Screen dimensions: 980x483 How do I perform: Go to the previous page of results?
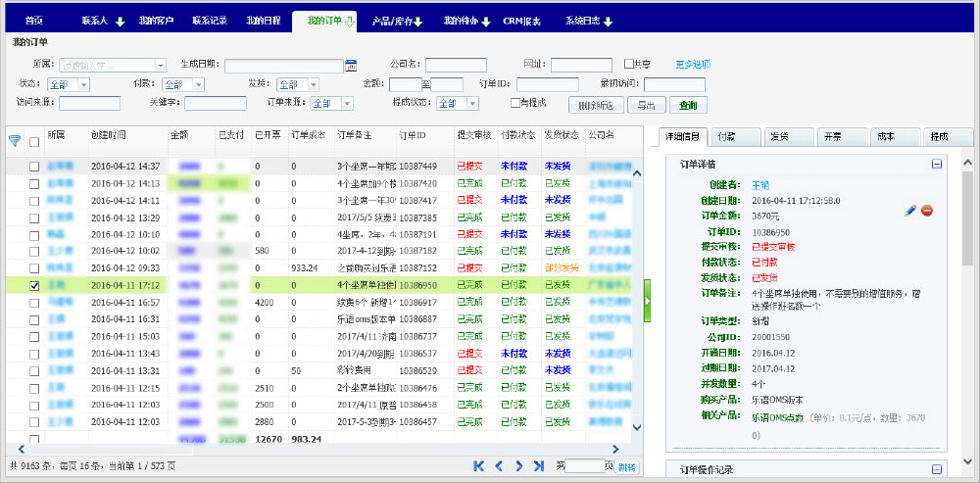[x=499, y=466]
